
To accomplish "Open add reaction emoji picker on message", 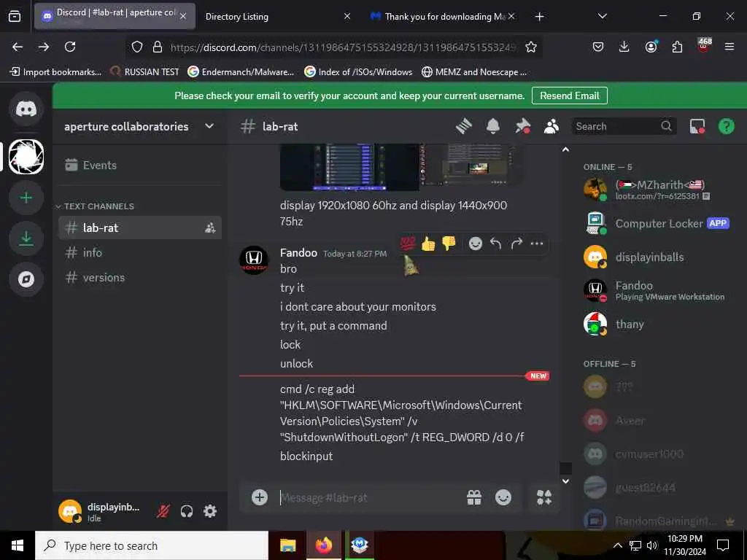I will coord(475,244).
